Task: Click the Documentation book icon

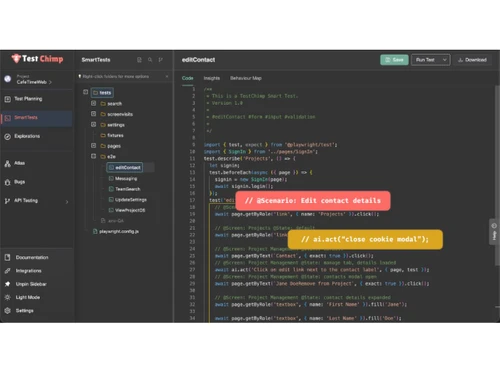Action: [7, 257]
